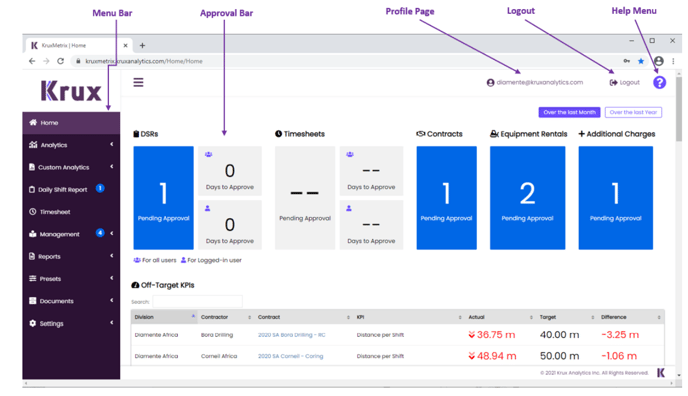Click the 36.75 m actual value
The height and width of the screenshot is (396, 688).
496,335
